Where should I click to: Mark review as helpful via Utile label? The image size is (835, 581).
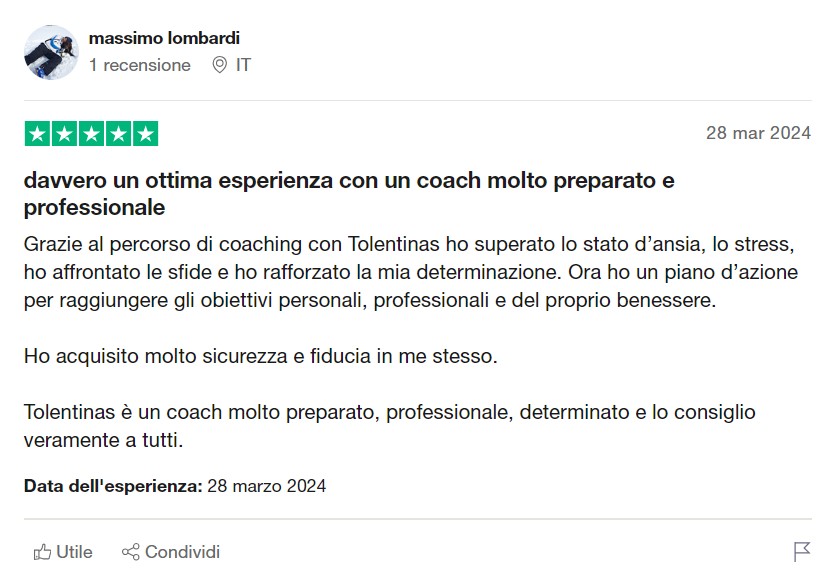pyautogui.click(x=75, y=552)
